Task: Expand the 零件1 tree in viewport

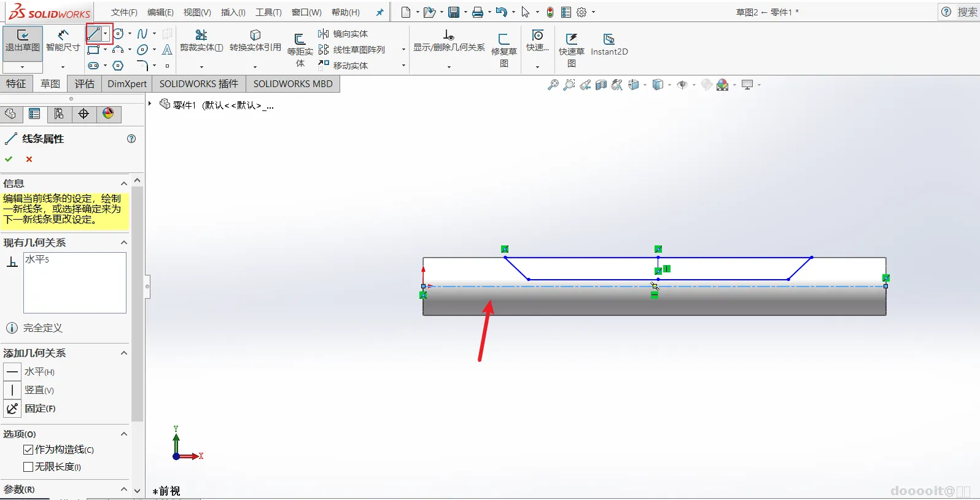Action: [x=150, y=104]
